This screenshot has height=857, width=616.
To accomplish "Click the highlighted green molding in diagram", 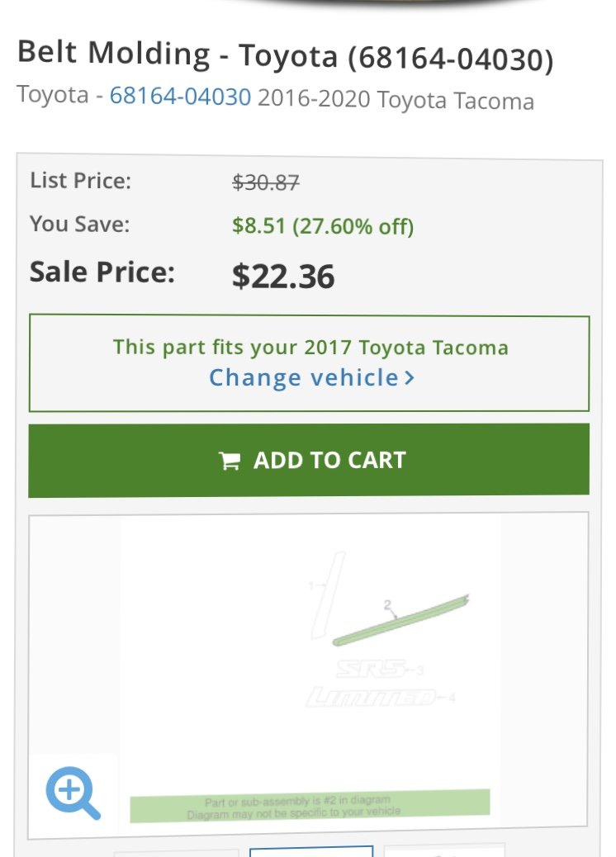I will (400, 620).
